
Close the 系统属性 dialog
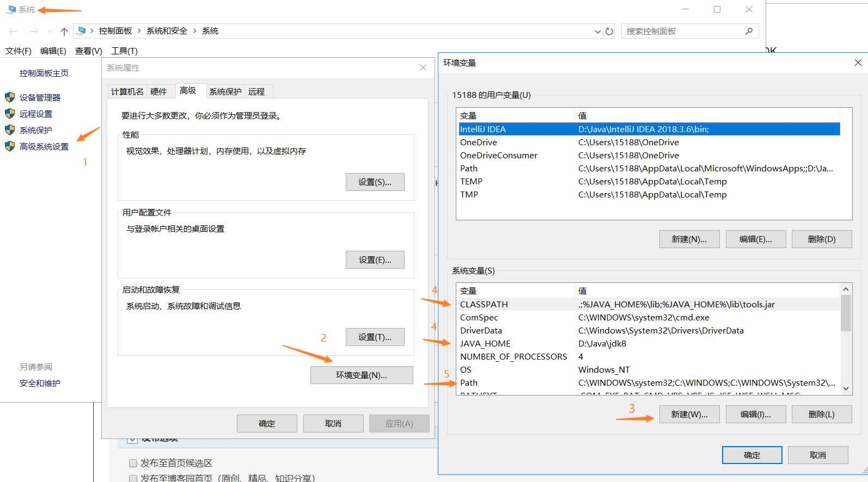tap(423, 67)
